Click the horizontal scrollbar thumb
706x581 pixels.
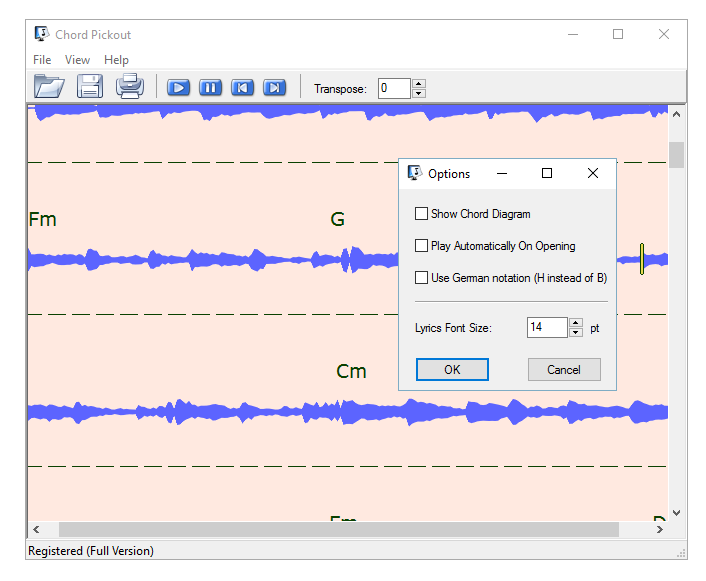[x=339, y=529]
